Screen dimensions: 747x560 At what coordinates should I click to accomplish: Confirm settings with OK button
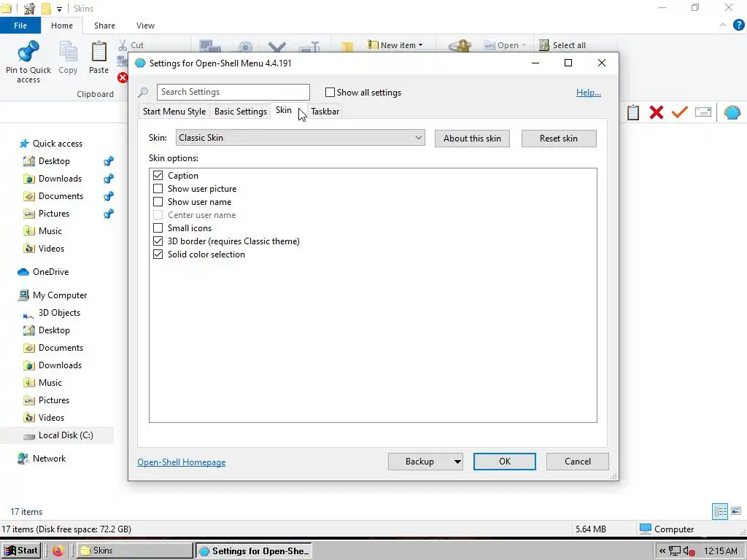click(505, 462)
